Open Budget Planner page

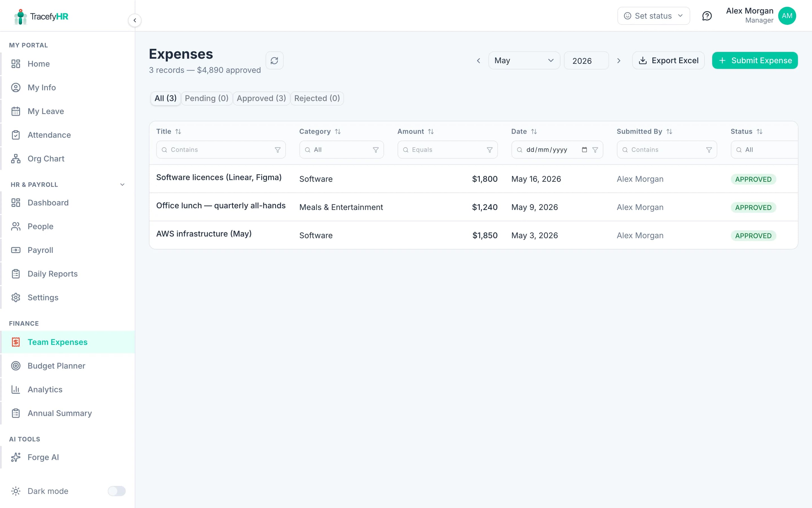pyautogui.click(x=68, y=365)
